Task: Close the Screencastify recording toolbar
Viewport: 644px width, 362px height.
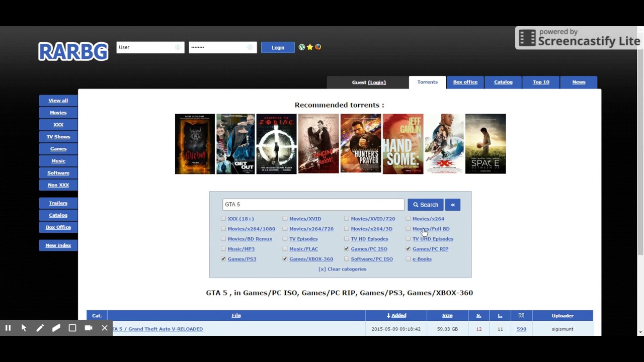Action: (105, 328)
